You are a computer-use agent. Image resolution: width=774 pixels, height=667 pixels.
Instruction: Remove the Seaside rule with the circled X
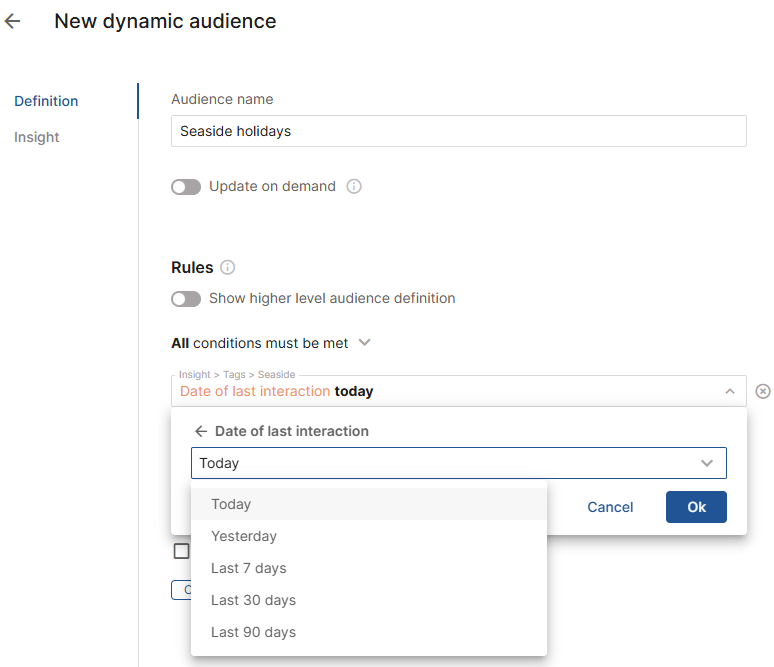tap(763, 391)
